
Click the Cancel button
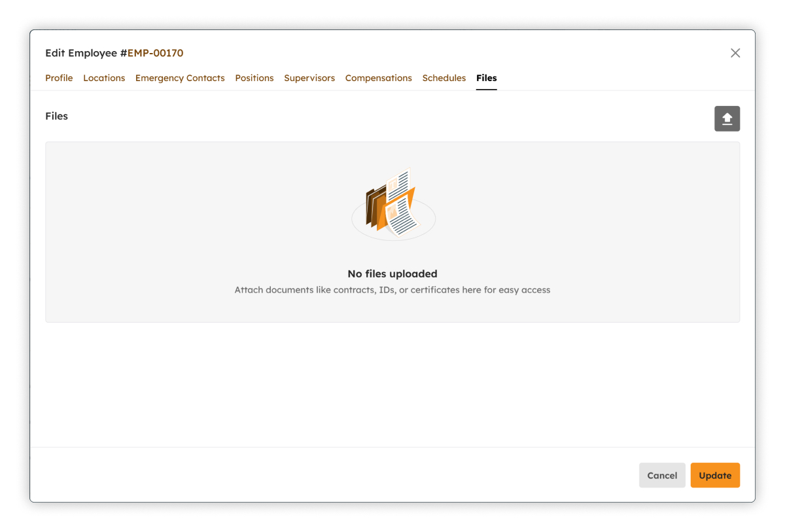click(x=662, y=475)
